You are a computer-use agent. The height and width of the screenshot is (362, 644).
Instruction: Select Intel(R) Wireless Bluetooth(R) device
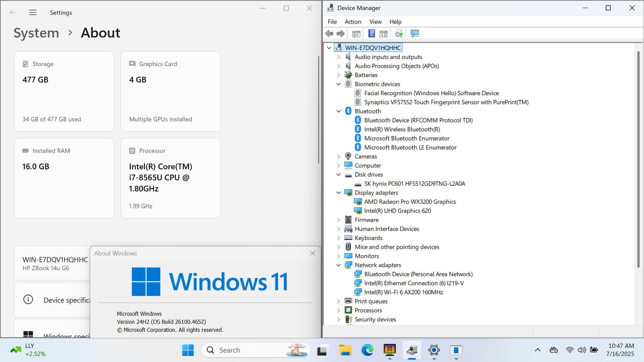click(402, 130)
